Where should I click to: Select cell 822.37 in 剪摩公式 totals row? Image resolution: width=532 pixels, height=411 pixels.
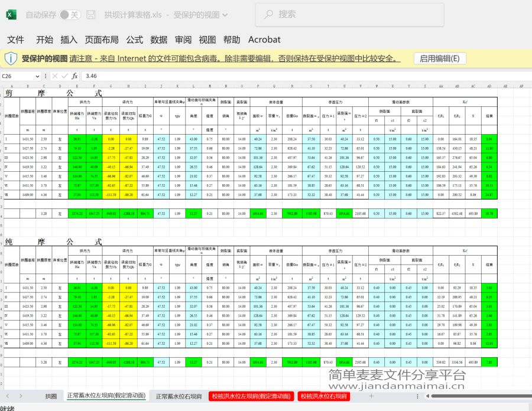[441, 213]
